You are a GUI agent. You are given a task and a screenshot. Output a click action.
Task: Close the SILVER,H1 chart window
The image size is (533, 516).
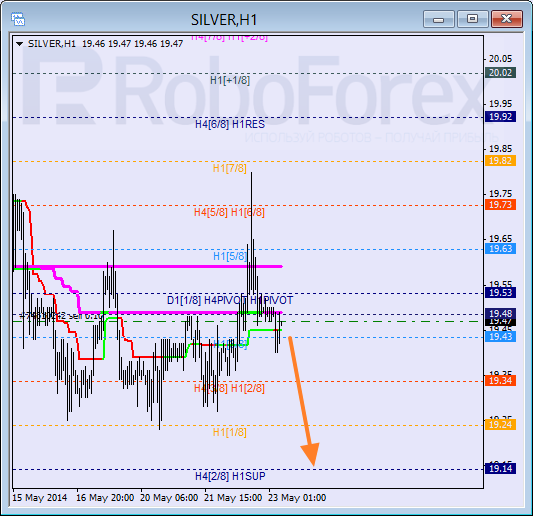pyautogui.click(x=506, y=19)
